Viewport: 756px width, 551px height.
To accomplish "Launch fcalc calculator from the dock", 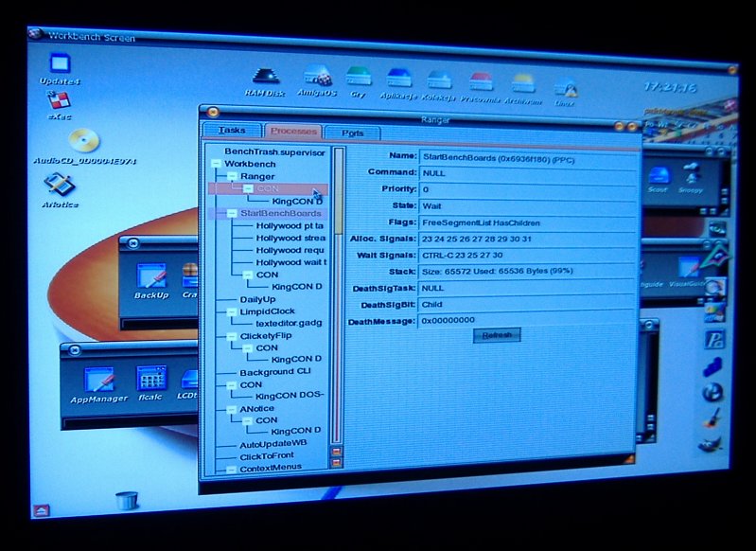I will 150,384.
